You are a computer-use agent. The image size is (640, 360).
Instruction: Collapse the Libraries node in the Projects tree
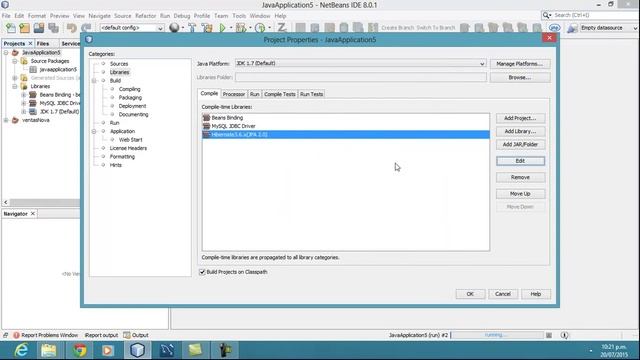15,87
